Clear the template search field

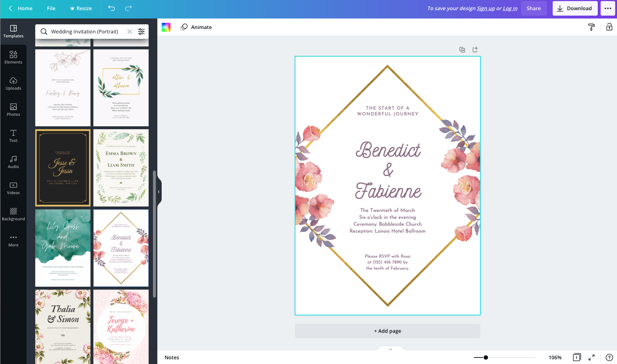coord(130,32)
